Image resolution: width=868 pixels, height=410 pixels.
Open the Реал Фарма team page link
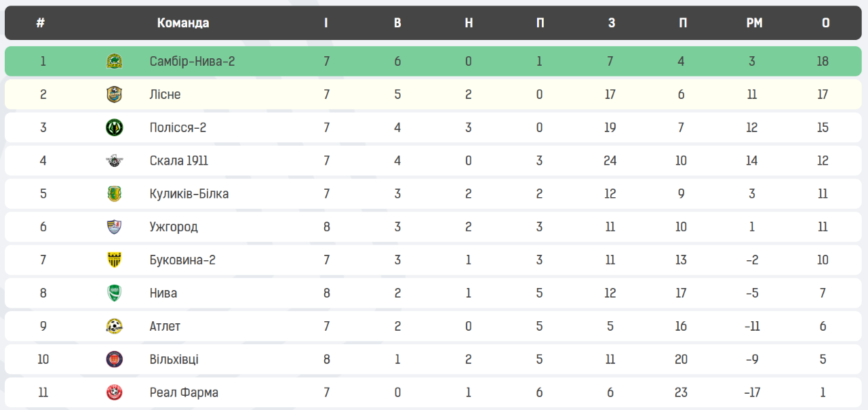click(x=184, y=392)
